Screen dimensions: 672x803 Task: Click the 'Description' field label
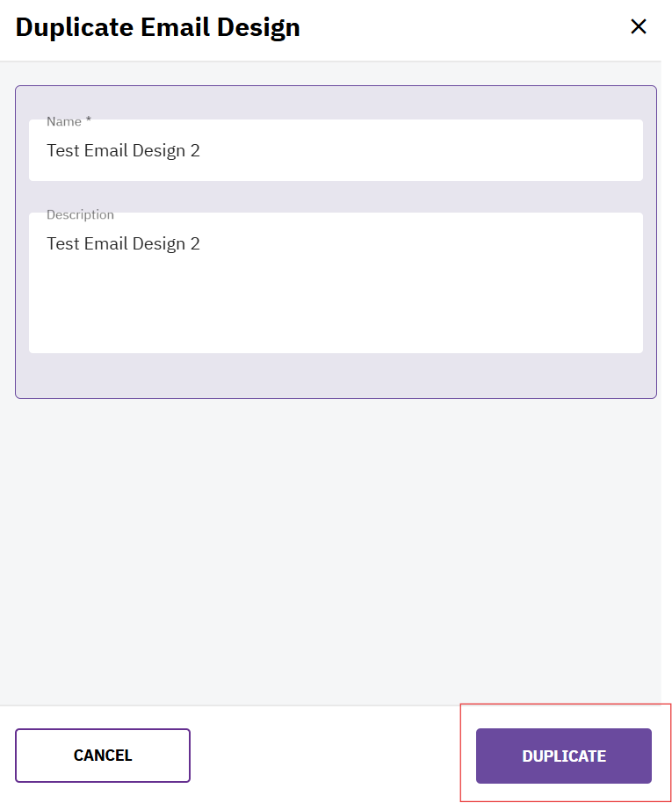(x=80, y=214)
